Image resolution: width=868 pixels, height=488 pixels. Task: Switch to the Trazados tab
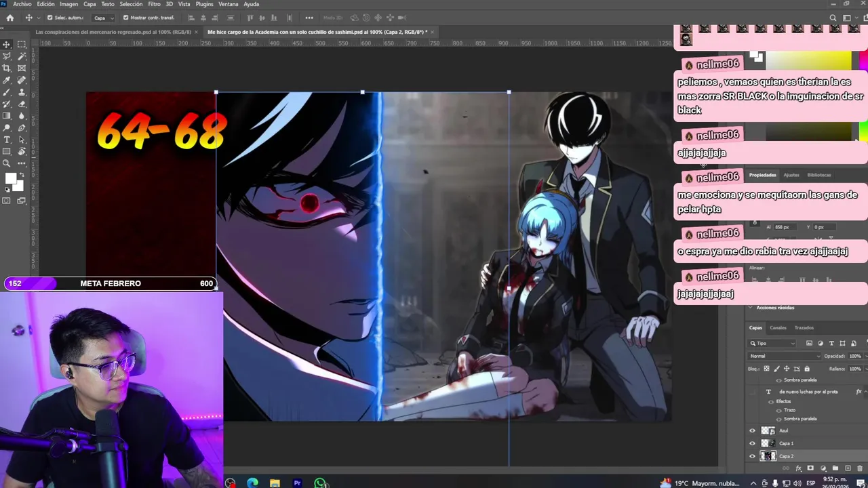click(804, 328)
